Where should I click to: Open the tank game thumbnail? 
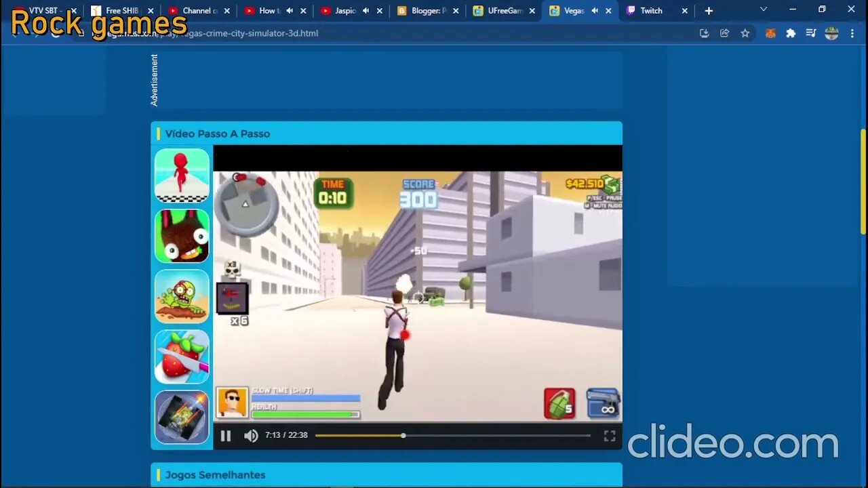pos(182,417)
